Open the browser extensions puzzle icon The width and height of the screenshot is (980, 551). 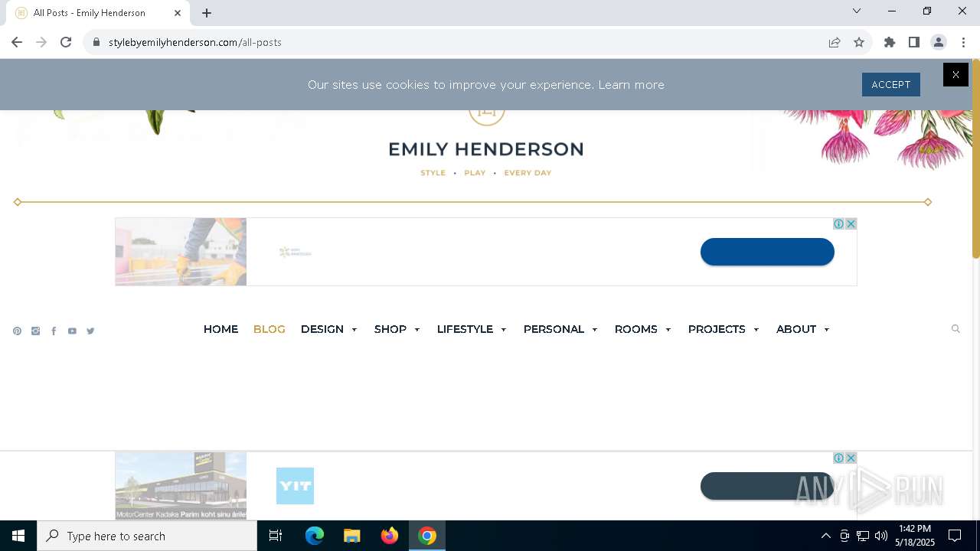point(890,42)
